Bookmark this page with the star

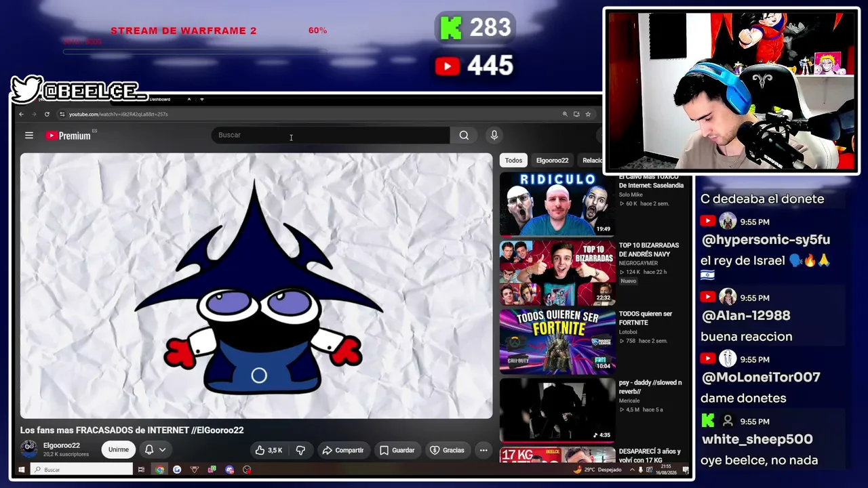pyautogui.click(x=588, y=114)
